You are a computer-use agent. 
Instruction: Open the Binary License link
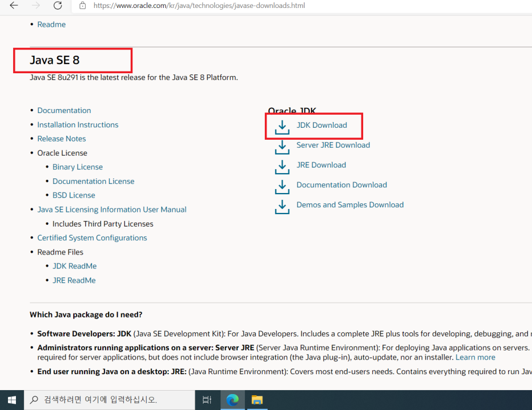tap(77, 167)
